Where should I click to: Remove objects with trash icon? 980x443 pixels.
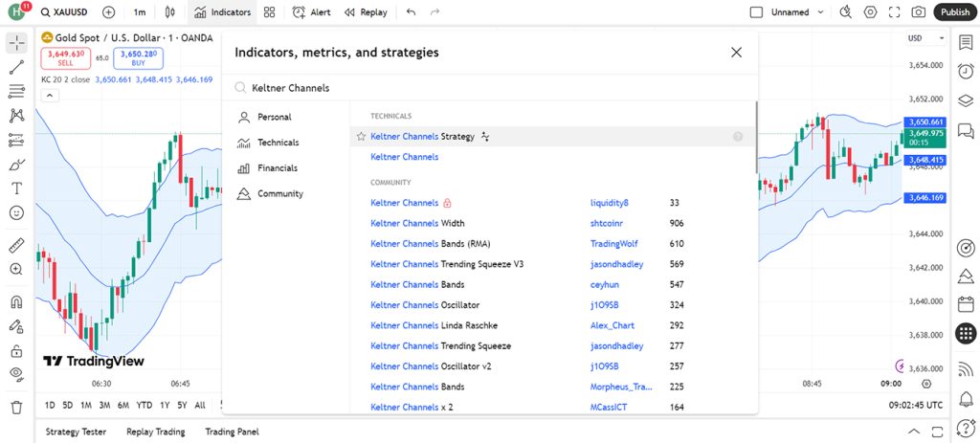point(17,407)
